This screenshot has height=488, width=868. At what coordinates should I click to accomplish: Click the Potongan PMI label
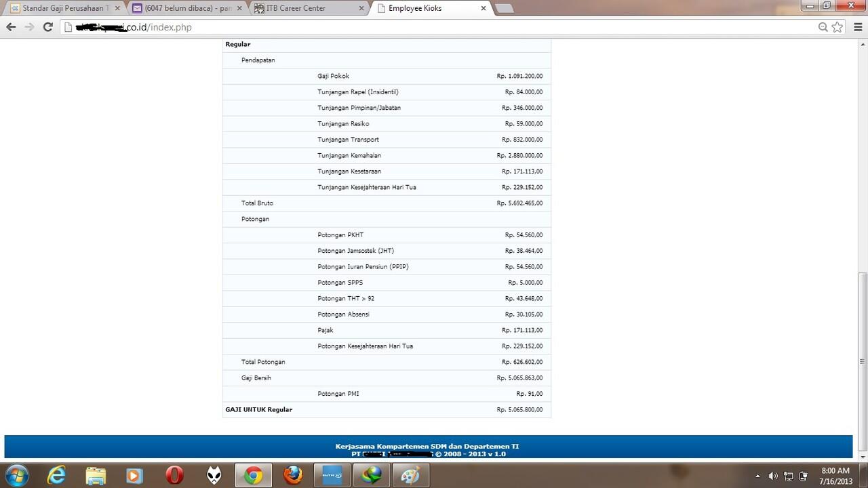tap(338, 394)
